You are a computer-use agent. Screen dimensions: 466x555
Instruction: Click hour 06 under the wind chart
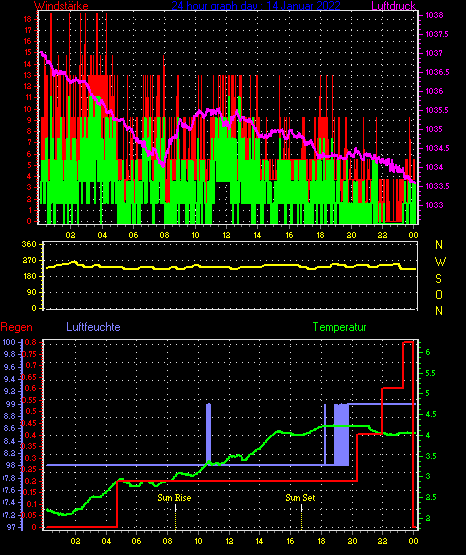pyautogui.click(x=133, y=235)
